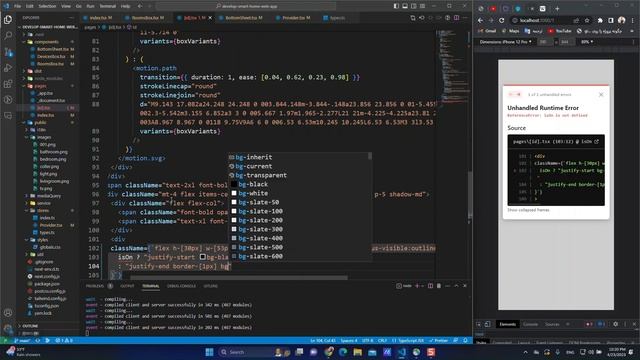
Task: Reload the Chrome page
Action: 502,20
